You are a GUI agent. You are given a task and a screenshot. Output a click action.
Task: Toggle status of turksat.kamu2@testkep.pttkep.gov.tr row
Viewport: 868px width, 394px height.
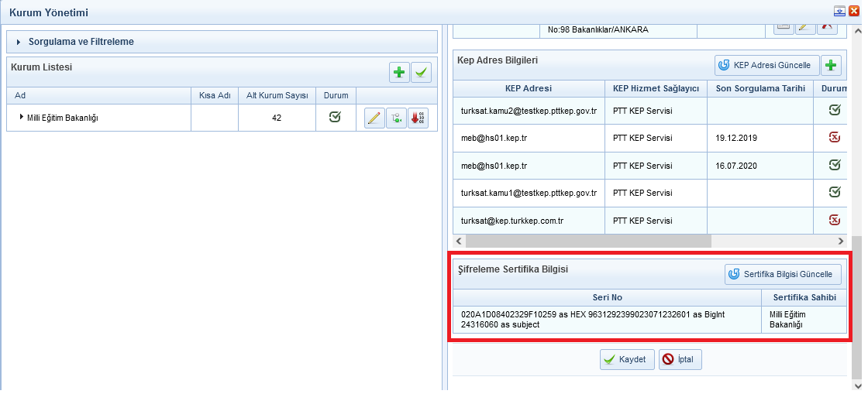835,111
